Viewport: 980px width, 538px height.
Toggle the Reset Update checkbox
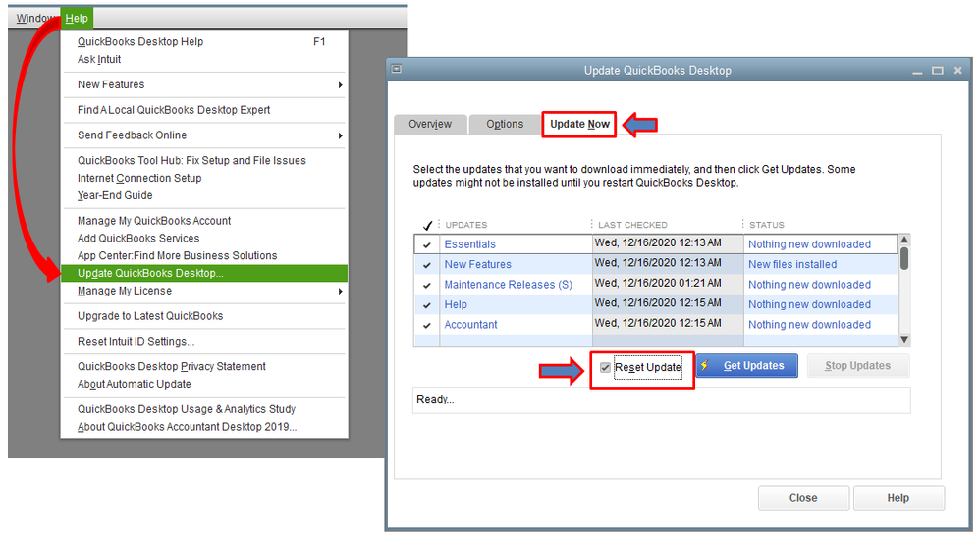605,367
